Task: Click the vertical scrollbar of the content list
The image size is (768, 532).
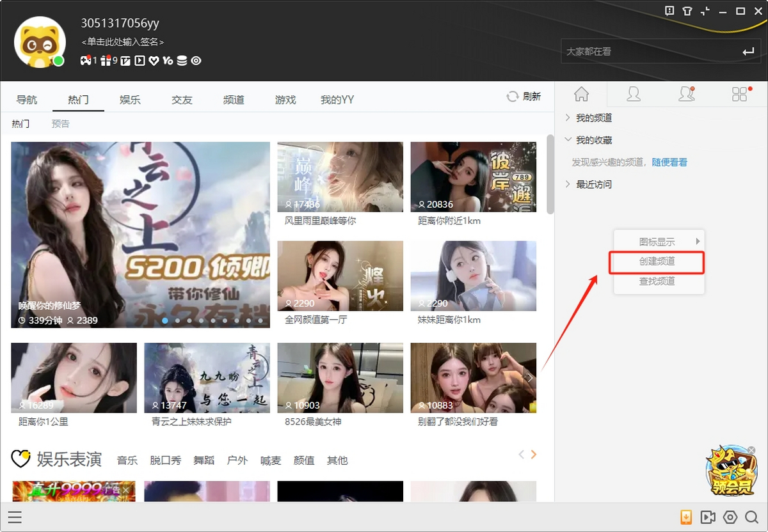Action: [550, 174]
